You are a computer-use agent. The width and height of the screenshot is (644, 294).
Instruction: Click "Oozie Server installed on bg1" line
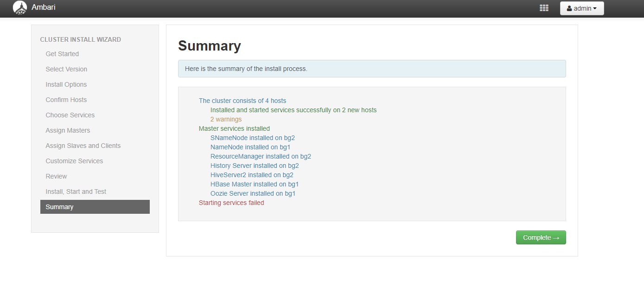(253, 193)
